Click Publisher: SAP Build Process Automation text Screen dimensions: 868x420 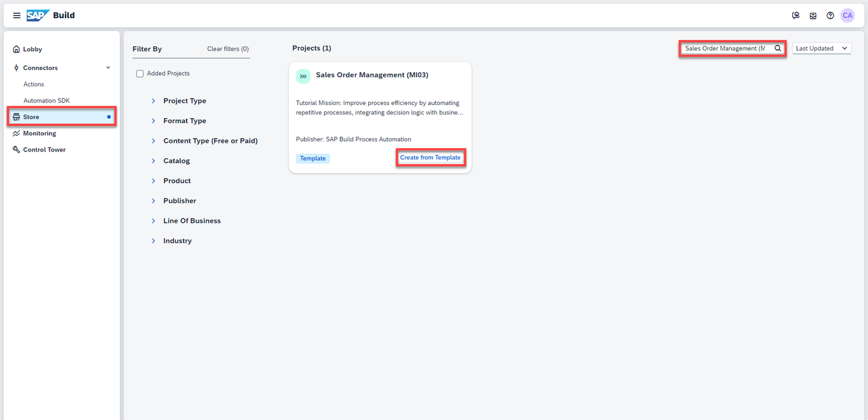click(x=353, y=139)
